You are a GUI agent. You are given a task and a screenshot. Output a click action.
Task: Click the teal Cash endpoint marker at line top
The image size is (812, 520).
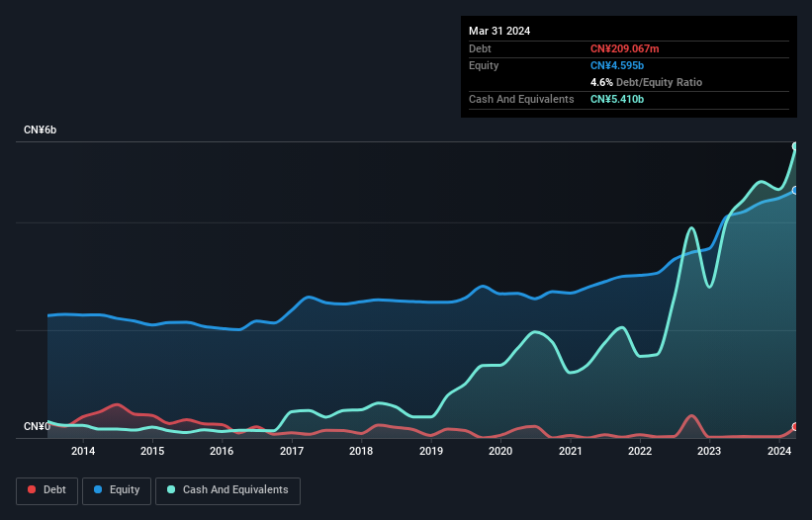coord(795,146)
